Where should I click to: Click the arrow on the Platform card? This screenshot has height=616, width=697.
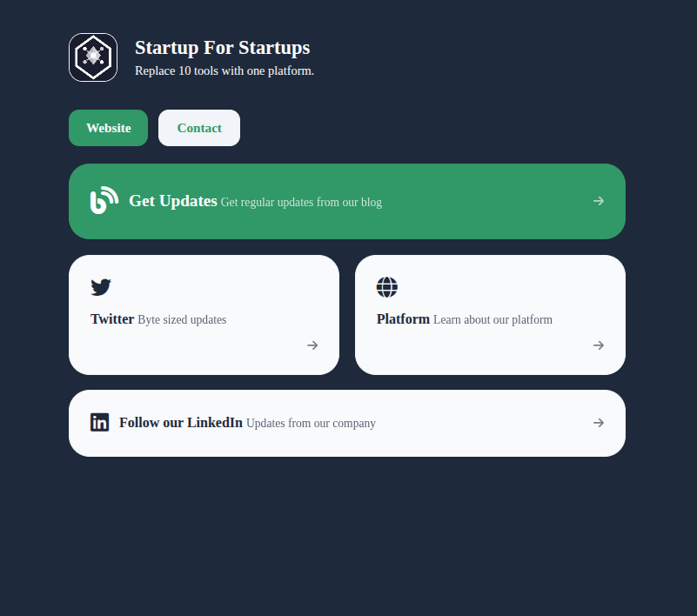(599, 345)
